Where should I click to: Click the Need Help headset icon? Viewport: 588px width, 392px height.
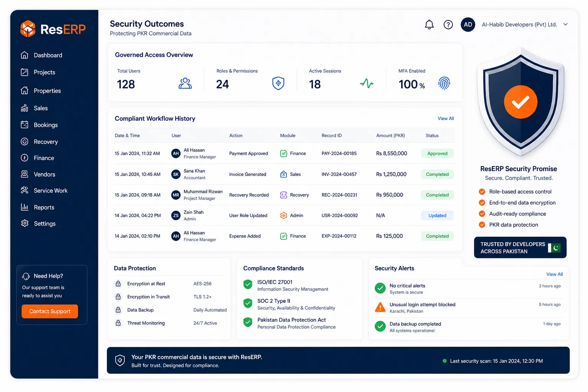(x=26, y=276)
